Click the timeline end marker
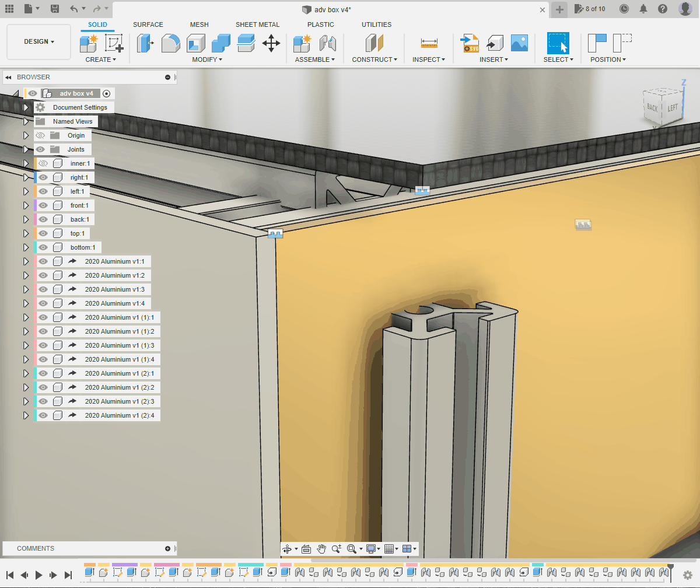 (671, 568)
